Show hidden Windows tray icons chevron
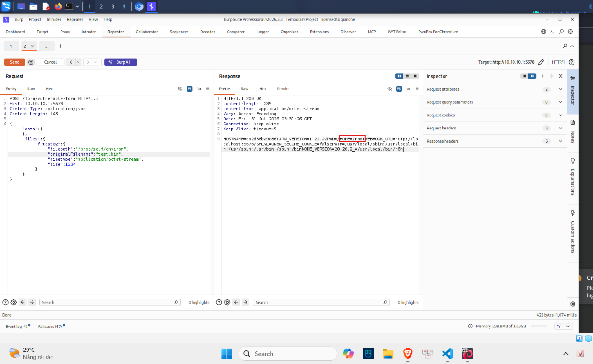593x364 pixels. [x=565, y=354]
